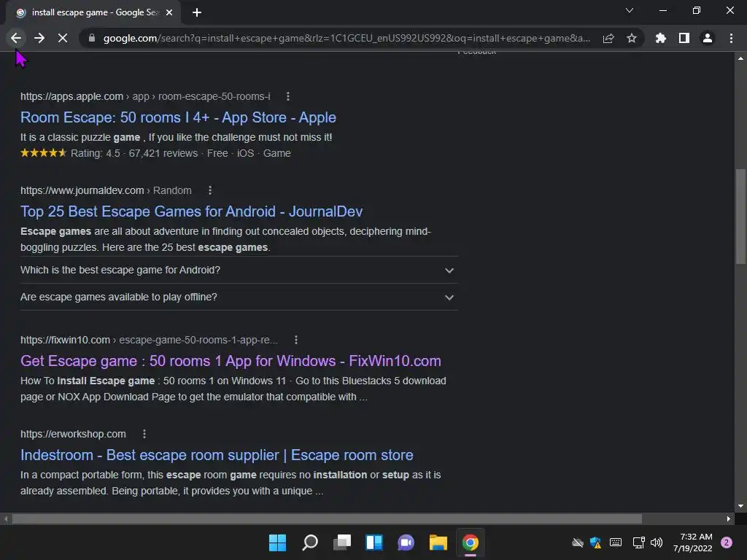Open Chrome's three-dot menu
Image resolution: width=747 pixels, height=560 pixels.
(x=731, y=38)
